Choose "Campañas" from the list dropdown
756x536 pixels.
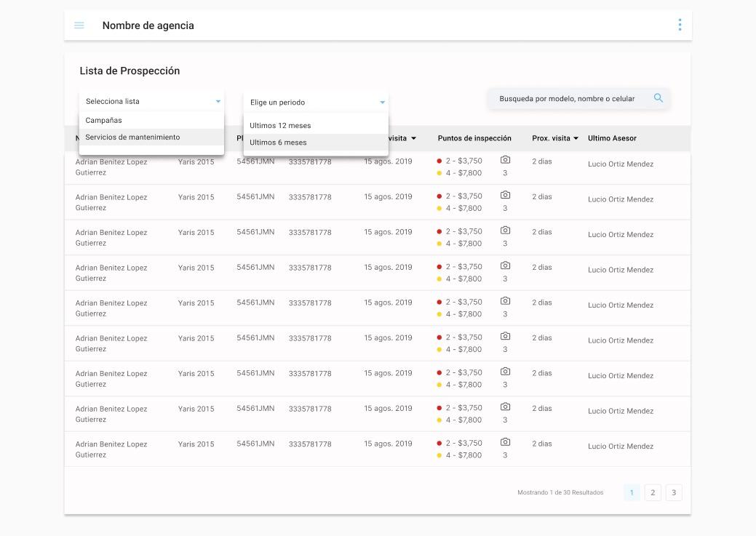tap(151, 120)
